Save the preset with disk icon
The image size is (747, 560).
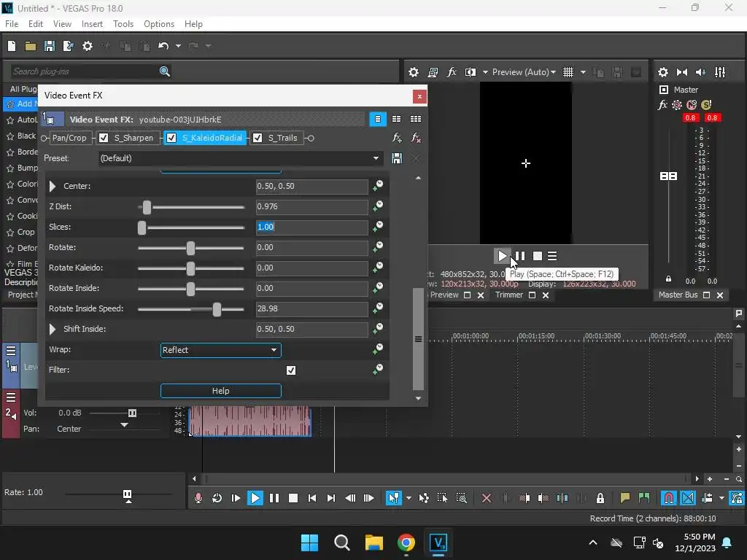click(x=396, y=158)
